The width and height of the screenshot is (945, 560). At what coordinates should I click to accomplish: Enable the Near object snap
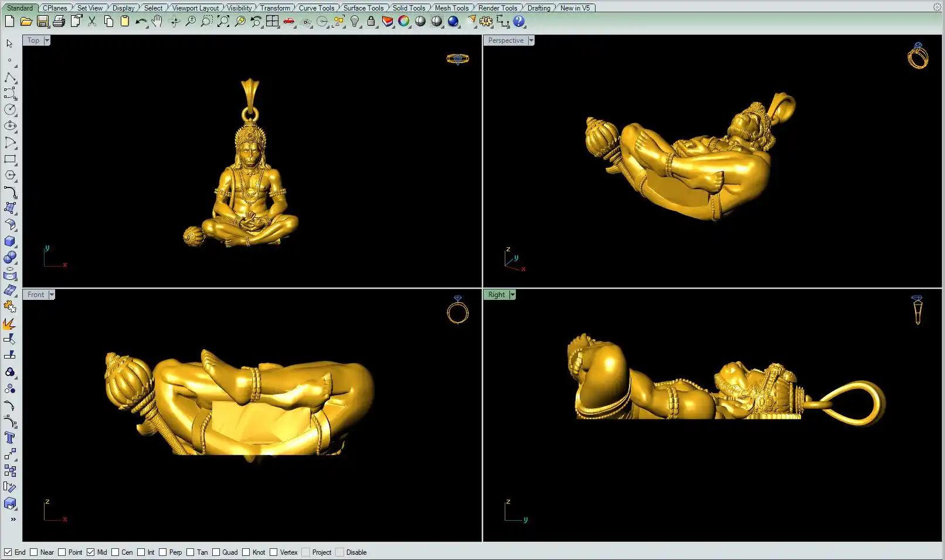(x=34, y=552)
